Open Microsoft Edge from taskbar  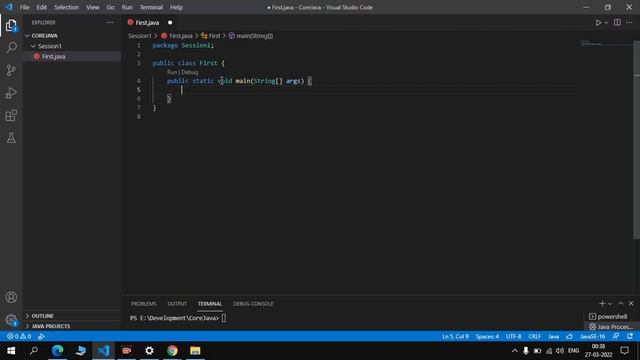click(x=57, y=351)
